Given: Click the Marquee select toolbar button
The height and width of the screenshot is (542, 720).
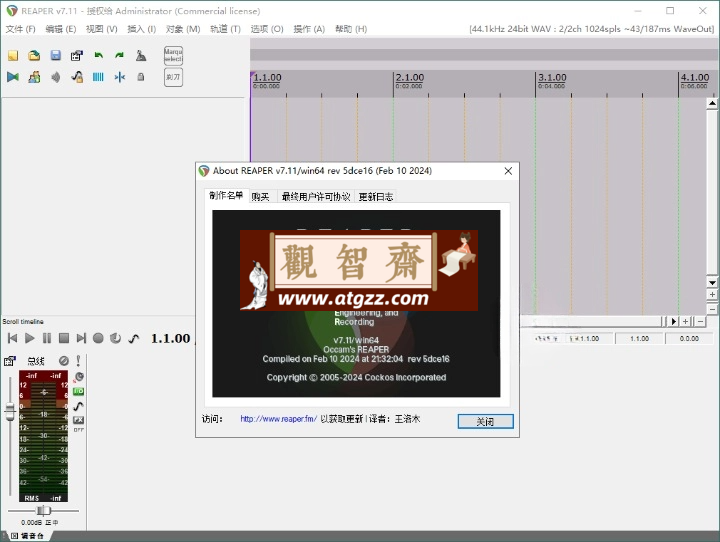Looking at the screenshot, I should pyautogui.click(x=173, y=55).
